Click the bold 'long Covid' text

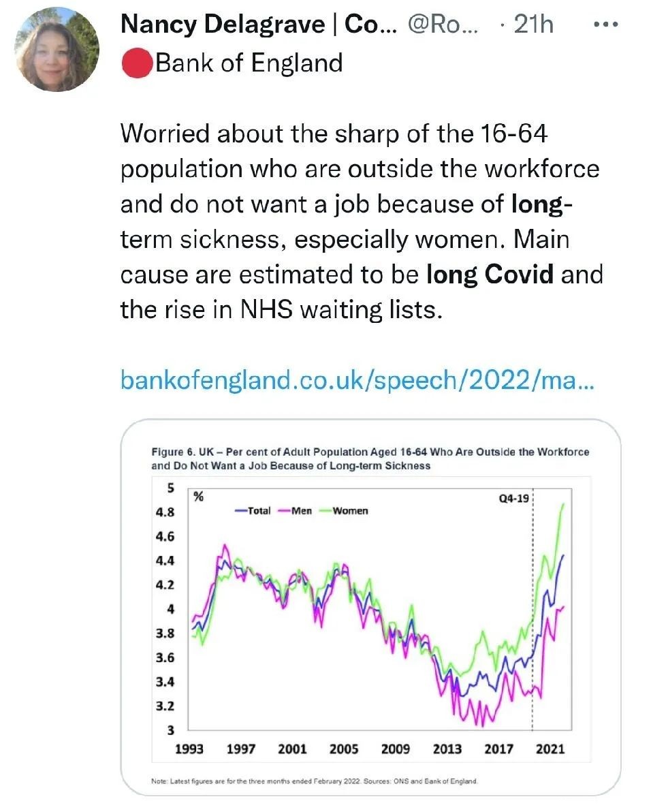pyautogui.click(x=490, y=275)
